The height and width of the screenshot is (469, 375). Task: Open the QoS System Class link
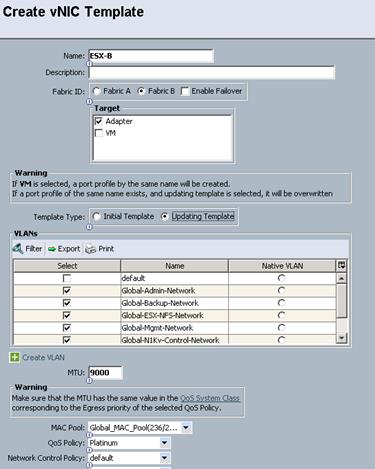[210, 398]
